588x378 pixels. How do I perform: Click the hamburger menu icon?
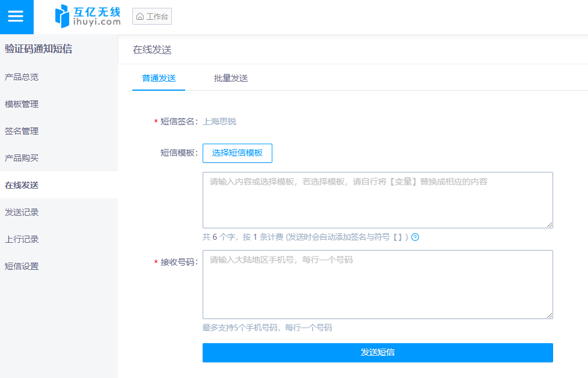[x=16, y=17]
